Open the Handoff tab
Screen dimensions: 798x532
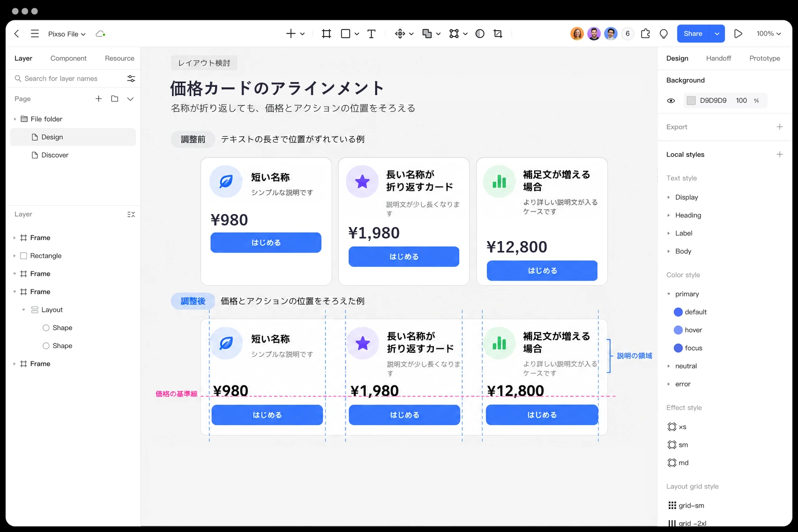[x=719, y=58]
